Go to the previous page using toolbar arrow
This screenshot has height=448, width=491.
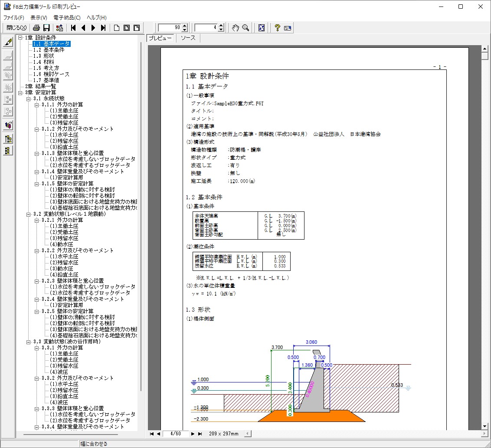(83, 28)
